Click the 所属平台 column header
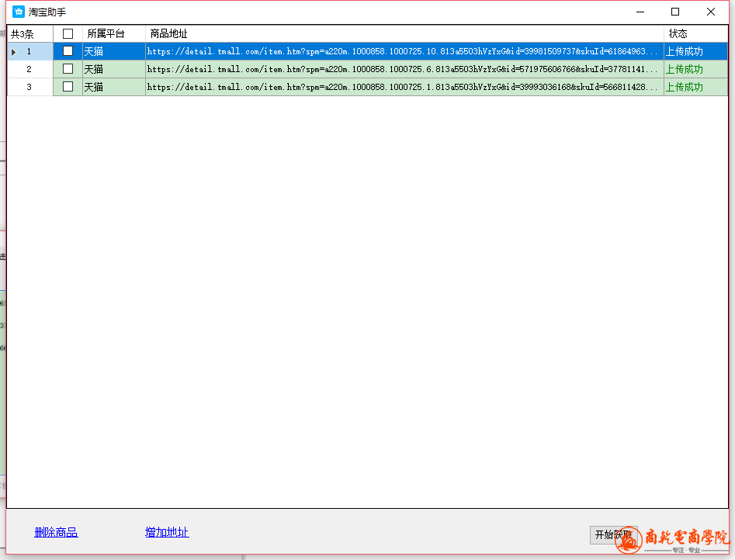This screenshot has width=735, height=560. tap(114, 34)
